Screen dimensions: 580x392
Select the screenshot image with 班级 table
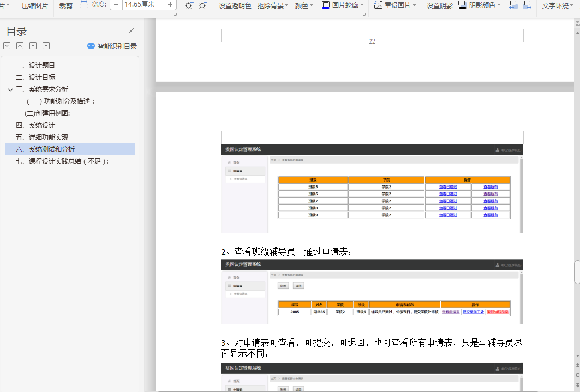click(372, 189)
